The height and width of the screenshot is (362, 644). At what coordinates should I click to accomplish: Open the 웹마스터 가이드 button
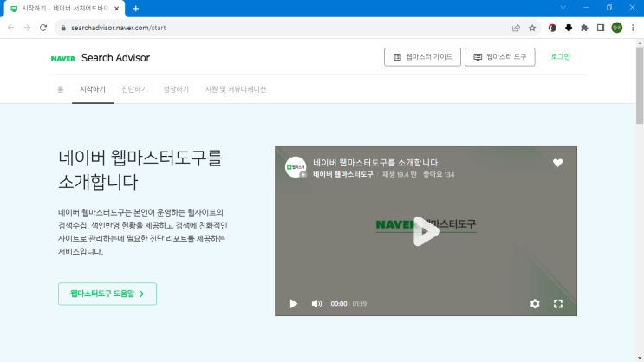click(422, 57)
